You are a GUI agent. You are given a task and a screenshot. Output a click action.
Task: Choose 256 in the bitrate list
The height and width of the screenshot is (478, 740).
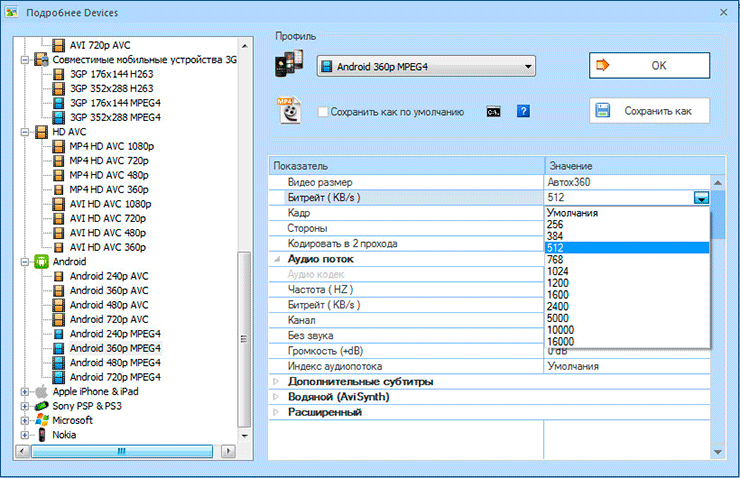627,224
